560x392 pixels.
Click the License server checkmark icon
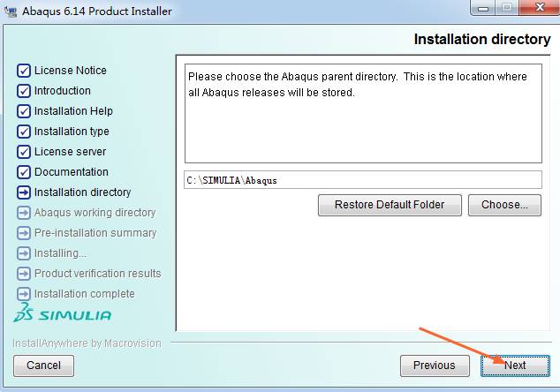(x=24, y=152)
